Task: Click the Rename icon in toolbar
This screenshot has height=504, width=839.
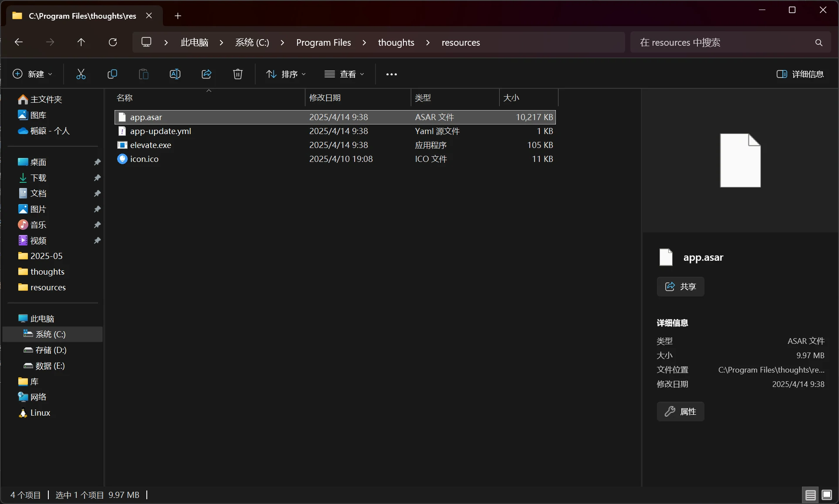Action: [x=175, y=74]
